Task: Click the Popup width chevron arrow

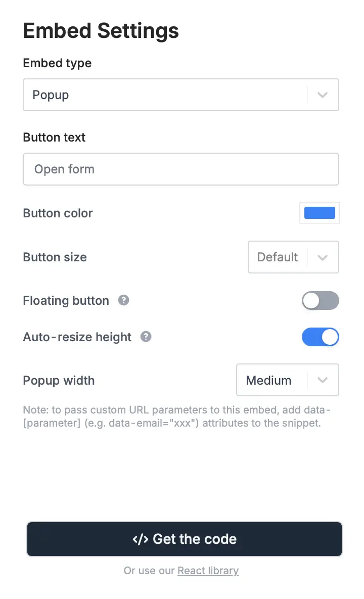Action: click(323, 380)
